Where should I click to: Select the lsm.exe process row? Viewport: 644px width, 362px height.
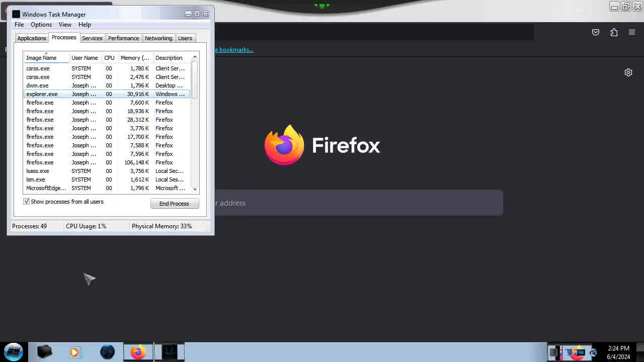pos(107,179)
